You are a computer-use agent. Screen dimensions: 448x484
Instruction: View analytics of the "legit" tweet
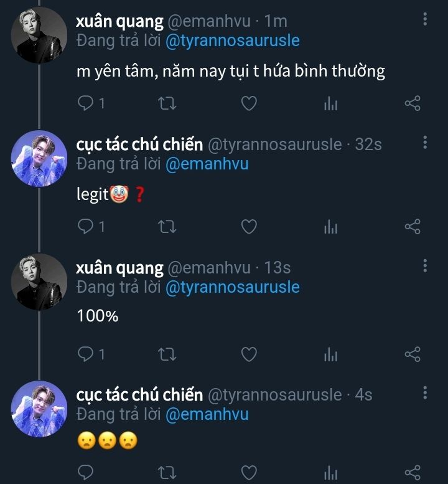pyautogui.click(x=330, y=227)
